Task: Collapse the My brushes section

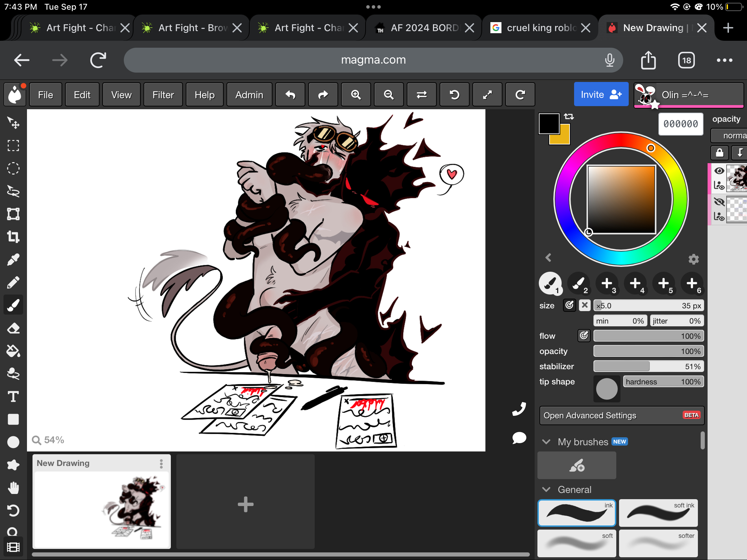Action: (546, 442)
